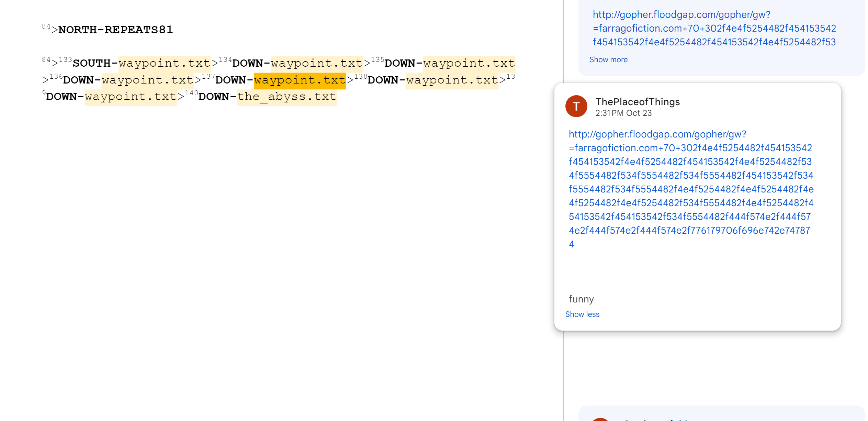Click the word funny in the comment
The width and height of the screenshot is (868, 421).
pos(581,299)
